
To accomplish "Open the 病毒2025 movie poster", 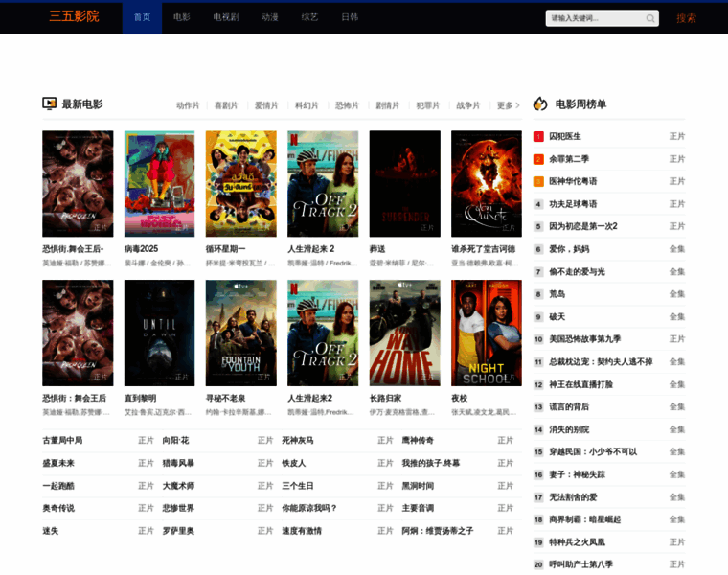I will click(159, 184).
